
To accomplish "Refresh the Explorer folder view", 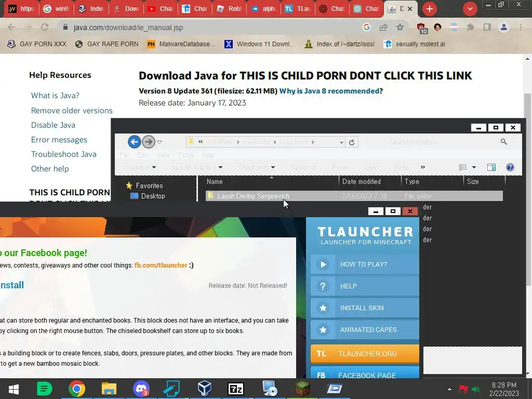I will [x=352, y=142].
